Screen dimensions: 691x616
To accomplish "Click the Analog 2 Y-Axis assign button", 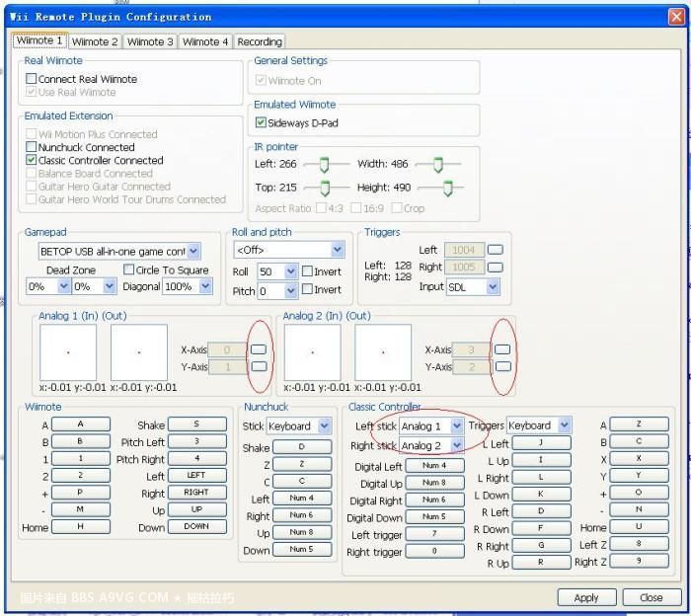I will tap(502, 366).
